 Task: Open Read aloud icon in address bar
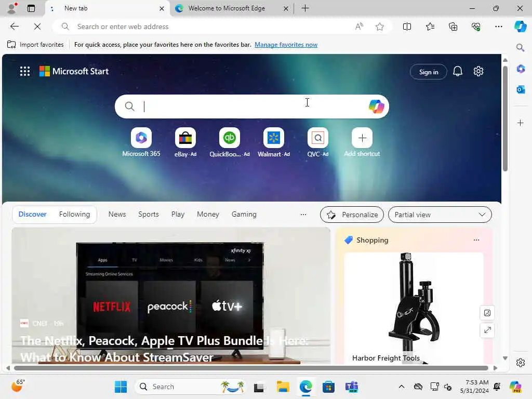click(x=359, y=26)
